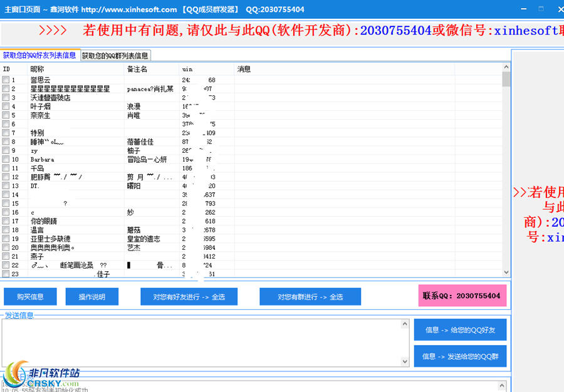Minimize the main window

pos(524,9)
